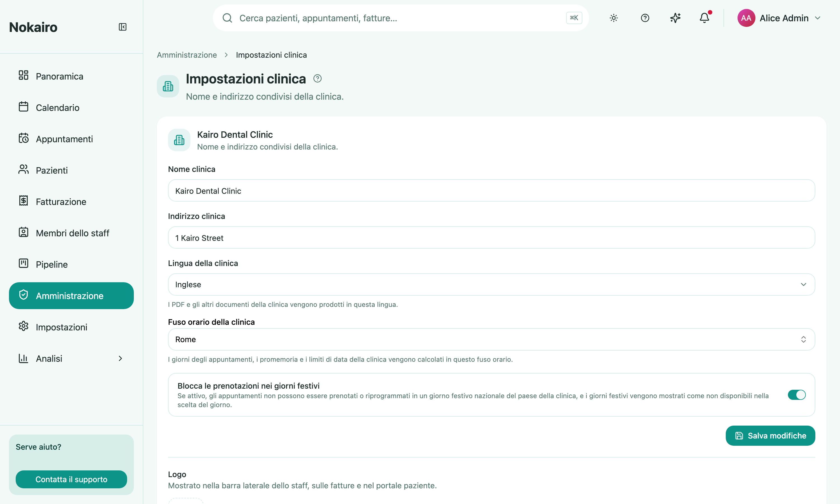Click Contatta il supporto button
This screenshot has height=504, width=840.
click(x=71, y=479)
